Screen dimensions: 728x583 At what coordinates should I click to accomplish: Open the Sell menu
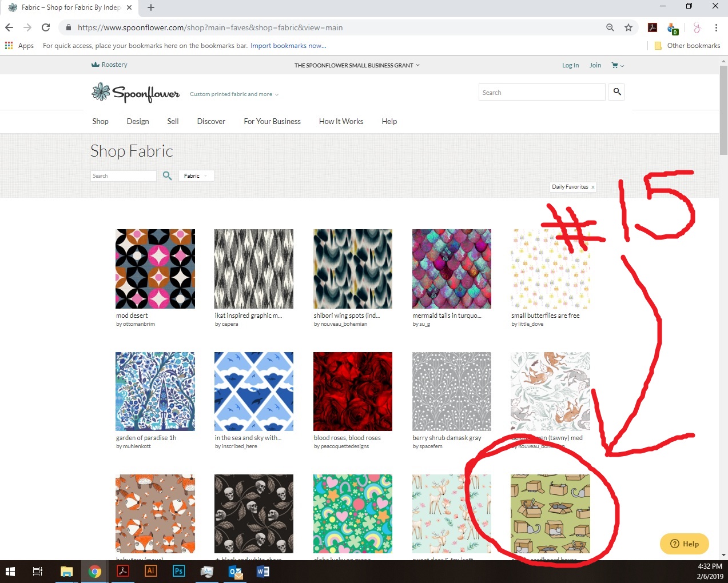[173, 121]
